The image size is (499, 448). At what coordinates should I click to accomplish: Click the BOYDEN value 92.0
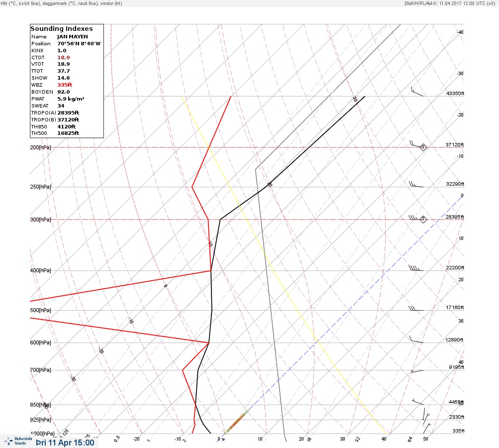[63, 92]
